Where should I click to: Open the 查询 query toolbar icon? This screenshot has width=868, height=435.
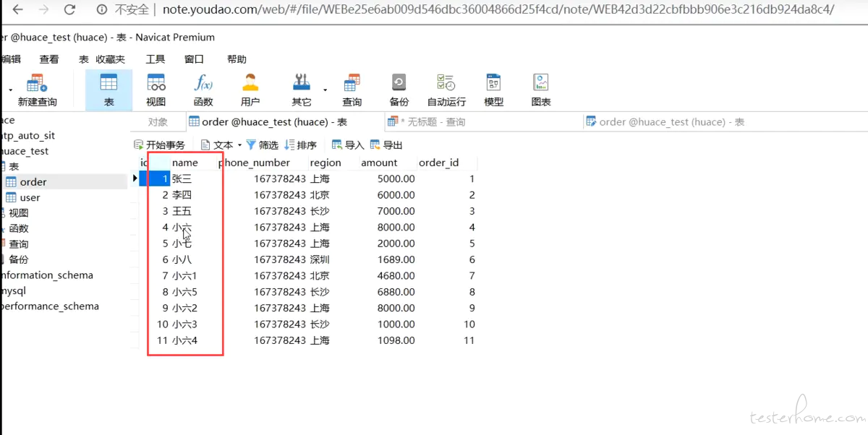click(352, 90)
